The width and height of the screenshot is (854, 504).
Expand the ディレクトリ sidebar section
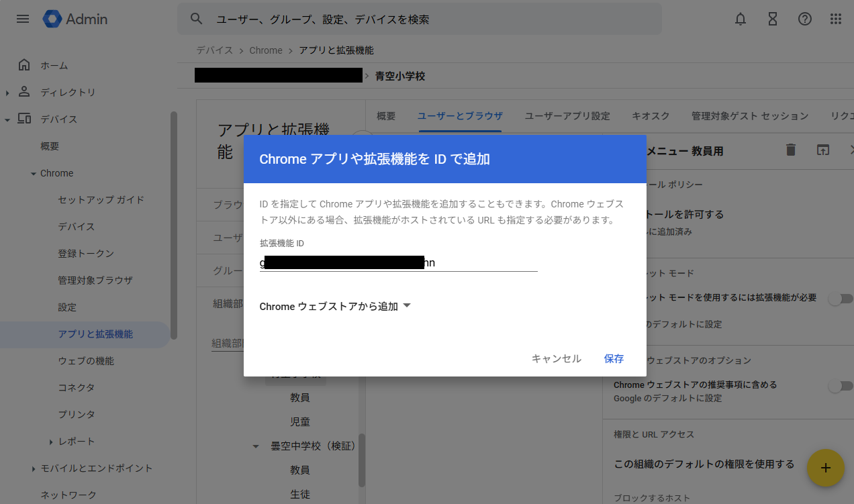pyautogui.click(x=7, y=93)
